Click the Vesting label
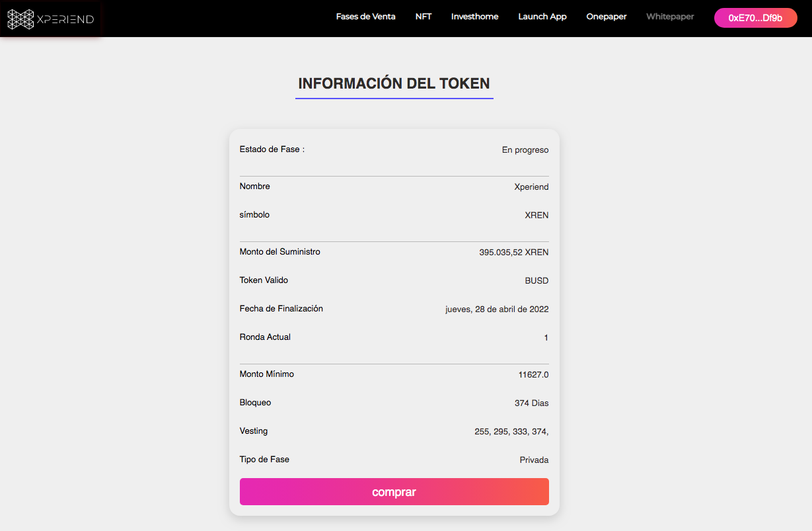This screenshot has width=812, height=531. tap(254, 431)
